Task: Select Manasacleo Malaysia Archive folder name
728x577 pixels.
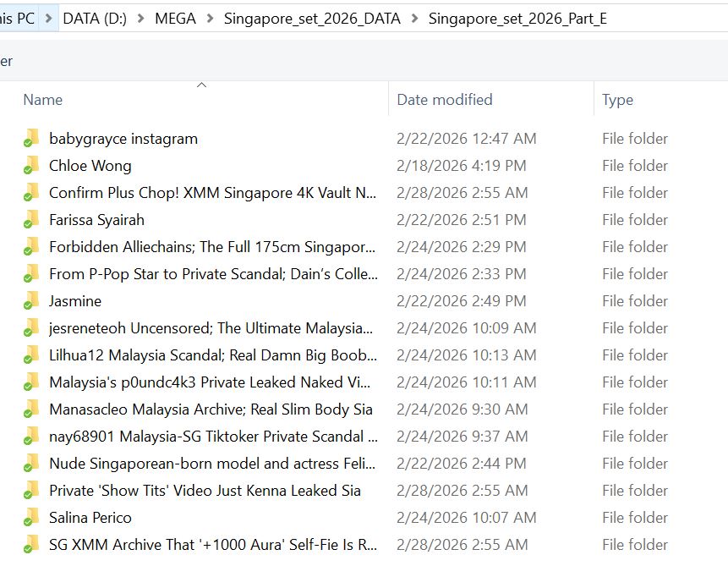Action: tap(211, 409)
